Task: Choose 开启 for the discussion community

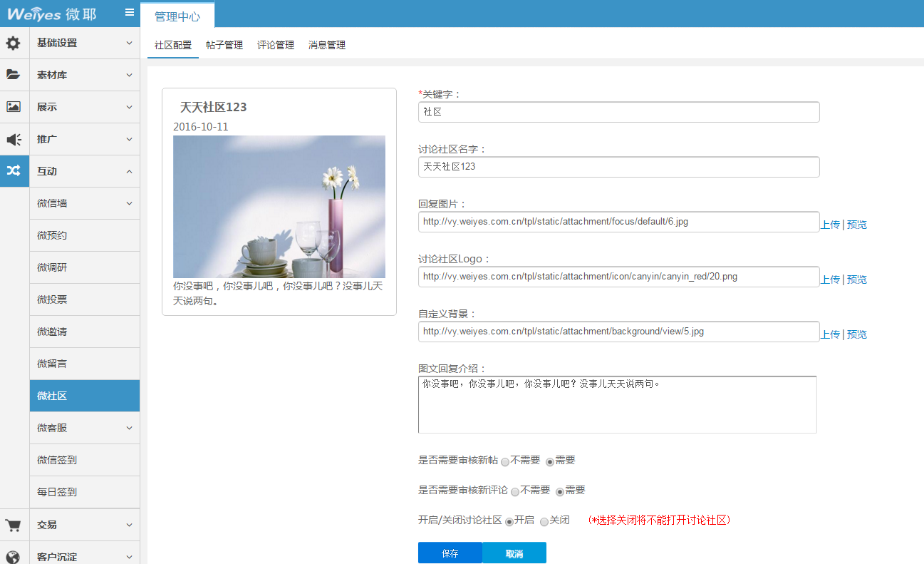Action: coord(509,521)
